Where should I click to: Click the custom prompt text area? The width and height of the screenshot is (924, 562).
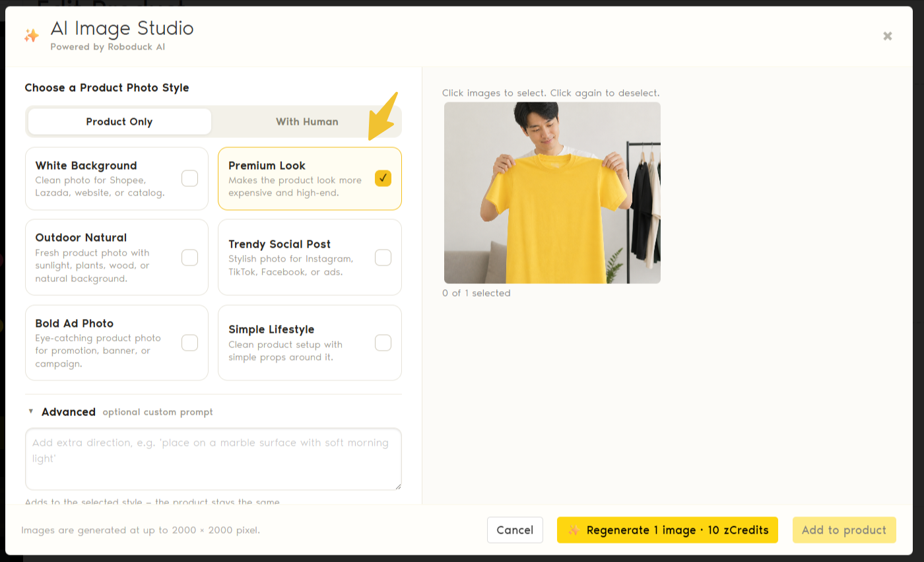coord(213,459)
